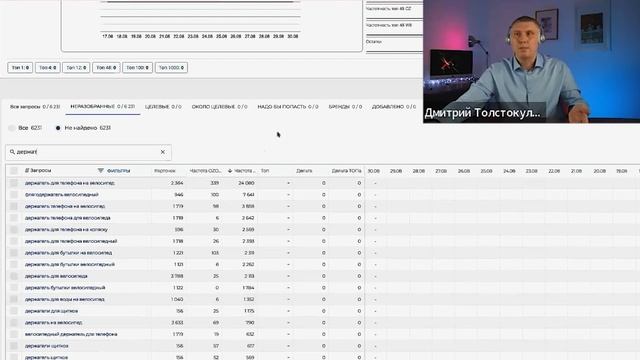Select the 'Все 6231' radio option

[11, 128]
